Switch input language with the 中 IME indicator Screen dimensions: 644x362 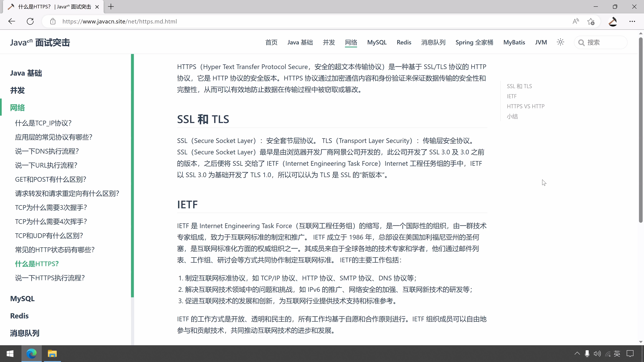tap(617, 353)
